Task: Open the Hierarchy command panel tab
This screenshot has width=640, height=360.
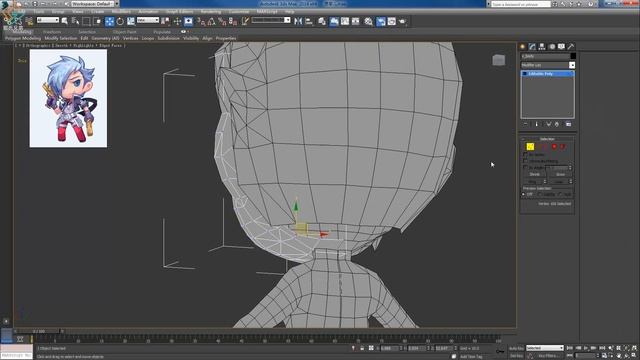Action: click(x=542, y=47)
